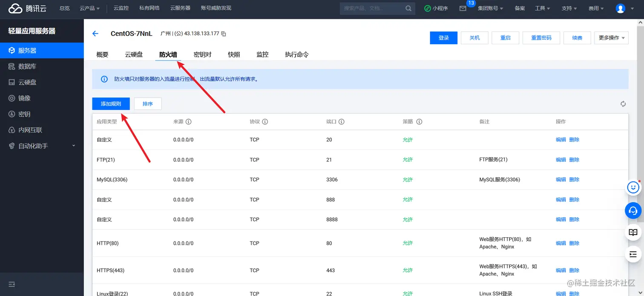The image size is (644, 296).
Task: Expand the 支持 dropdown
Action: 569,8
